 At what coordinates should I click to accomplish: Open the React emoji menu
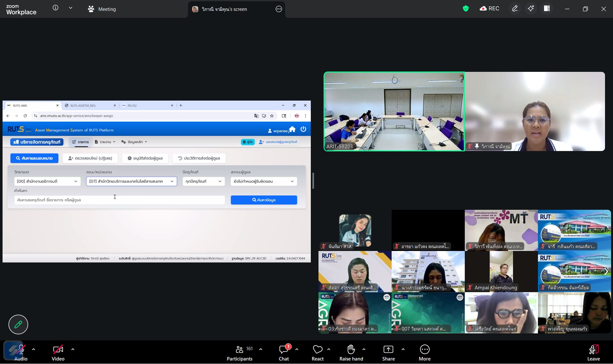[x=318, y=353]
